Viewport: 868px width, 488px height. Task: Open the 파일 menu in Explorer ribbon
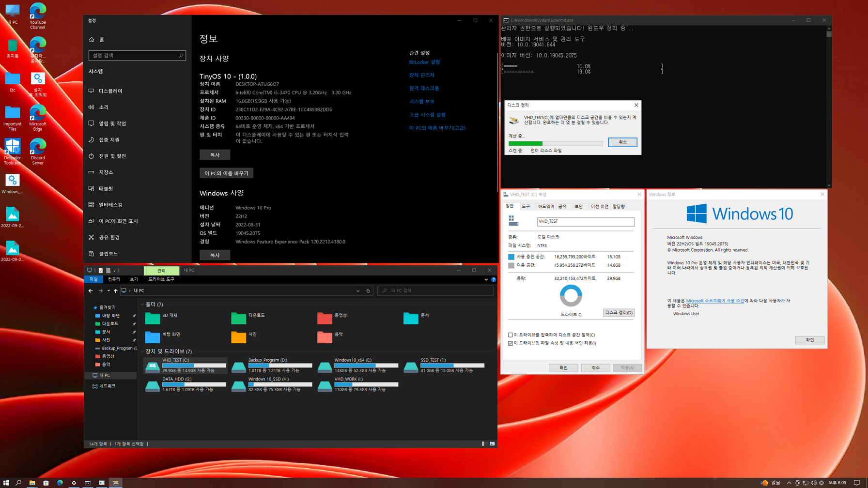pos(93,279)
